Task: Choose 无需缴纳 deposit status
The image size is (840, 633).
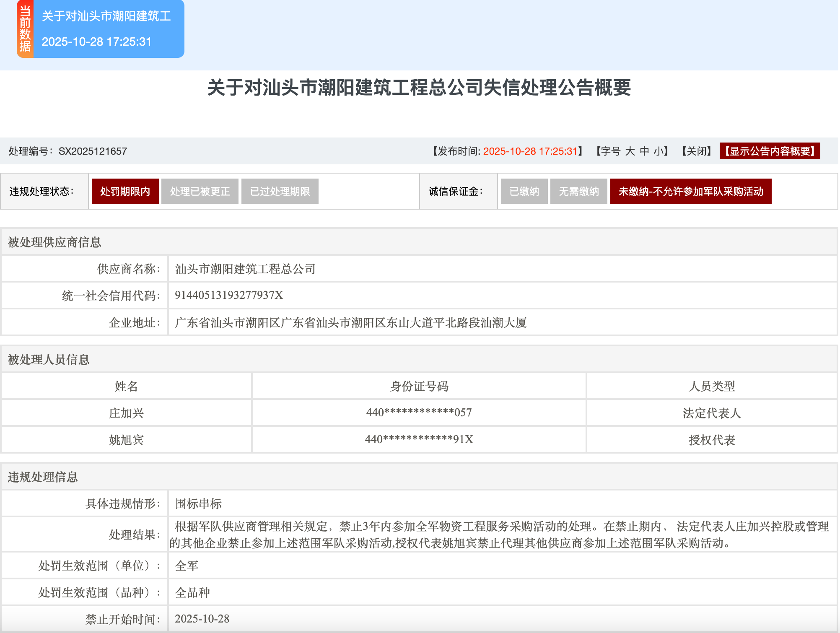Action: pyautogui.click(x=578, y=191)
